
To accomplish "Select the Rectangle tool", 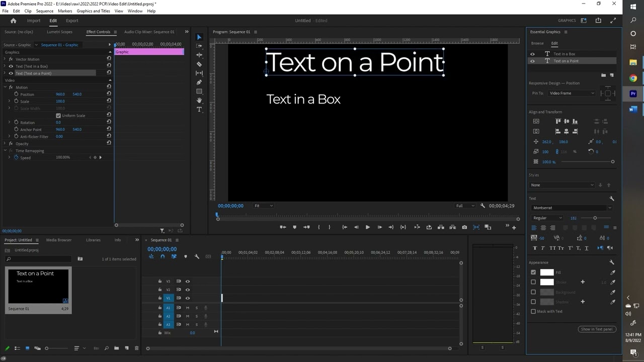I will tap(199, 92).
